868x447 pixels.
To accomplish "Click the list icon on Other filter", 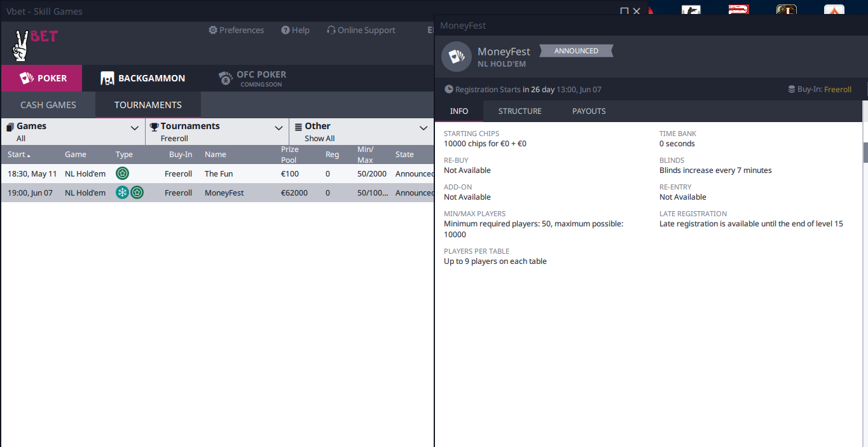I will pyautogui.click(x=298, y=127).
